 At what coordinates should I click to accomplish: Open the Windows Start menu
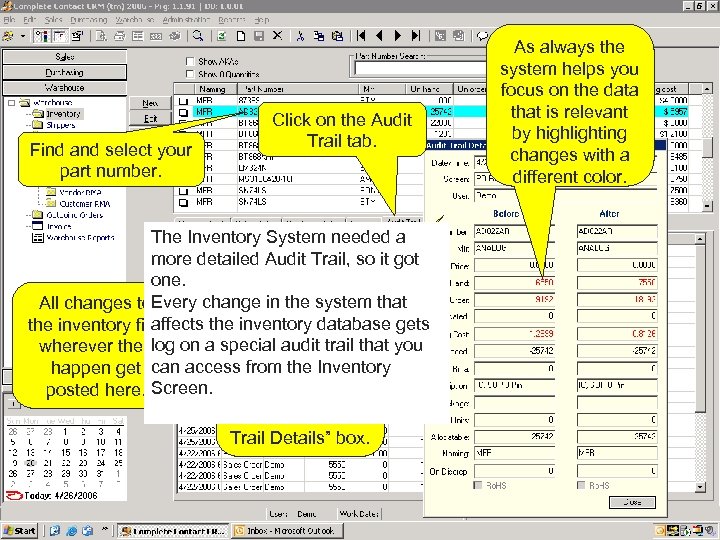click(20, 531)
